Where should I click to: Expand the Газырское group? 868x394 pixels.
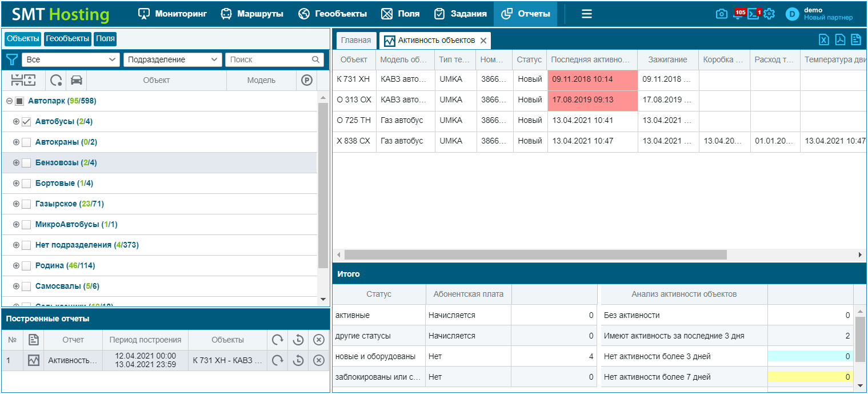[x=16, y=204]
